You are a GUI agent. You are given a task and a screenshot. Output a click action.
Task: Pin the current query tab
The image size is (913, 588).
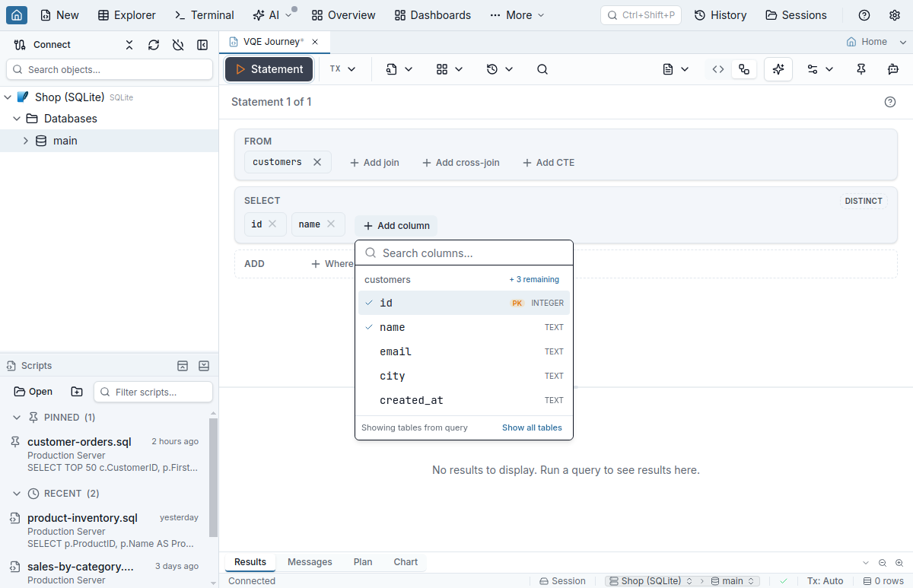pyautogui.click(x=861, y=69)
